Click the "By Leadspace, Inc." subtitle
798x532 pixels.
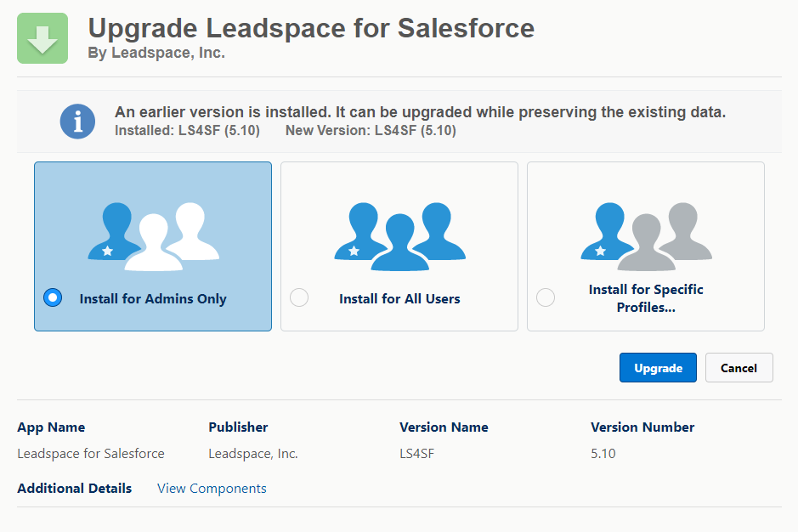[x=156, y=53]
